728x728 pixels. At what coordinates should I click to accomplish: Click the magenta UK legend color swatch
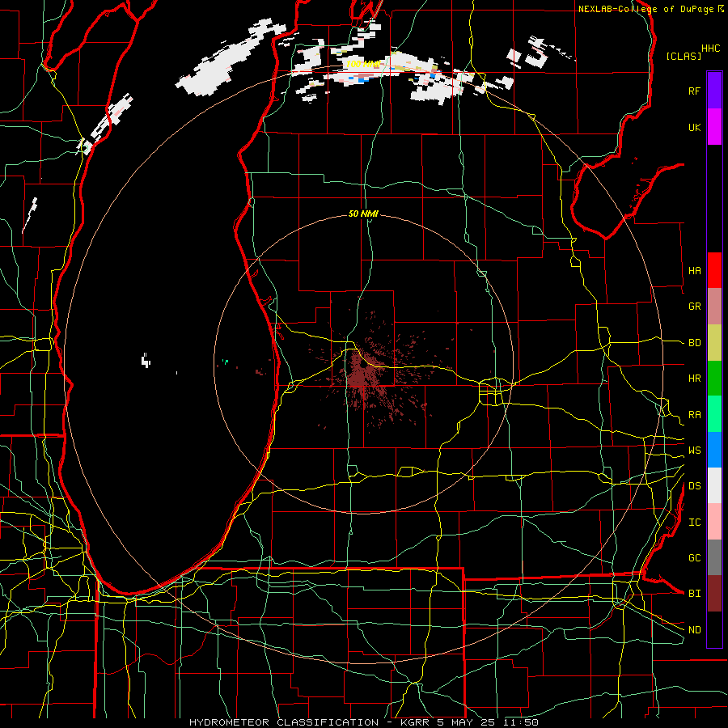(x=714, y=127)
